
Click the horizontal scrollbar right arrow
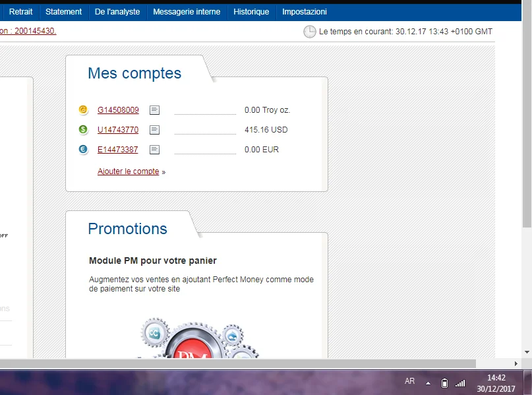516,363
